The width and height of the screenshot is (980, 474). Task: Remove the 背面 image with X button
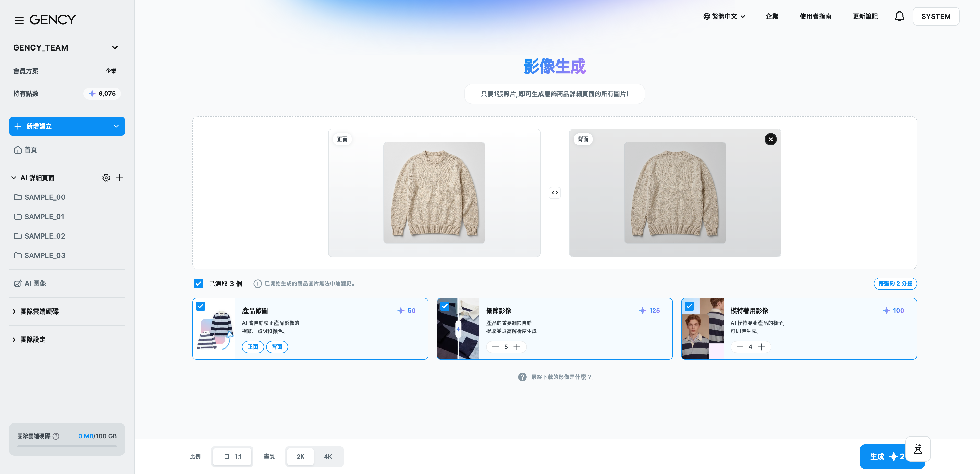pyautogui.click(x=770, y=139)
